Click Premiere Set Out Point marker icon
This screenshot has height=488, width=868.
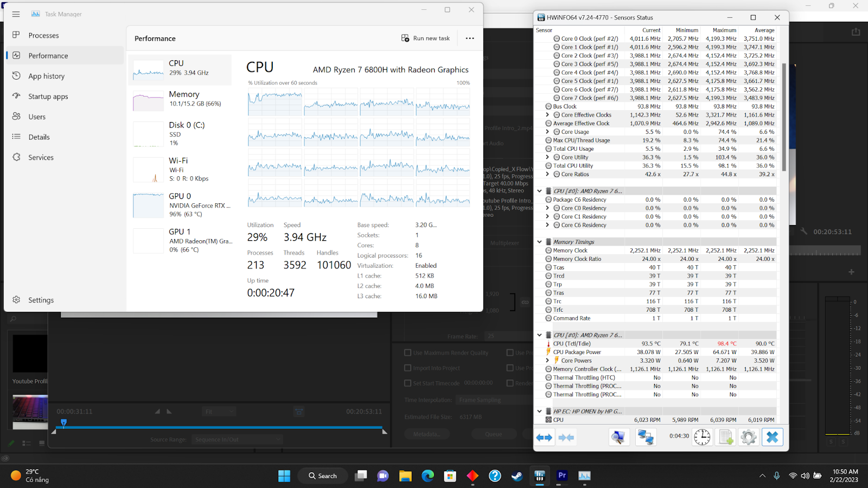169,412
